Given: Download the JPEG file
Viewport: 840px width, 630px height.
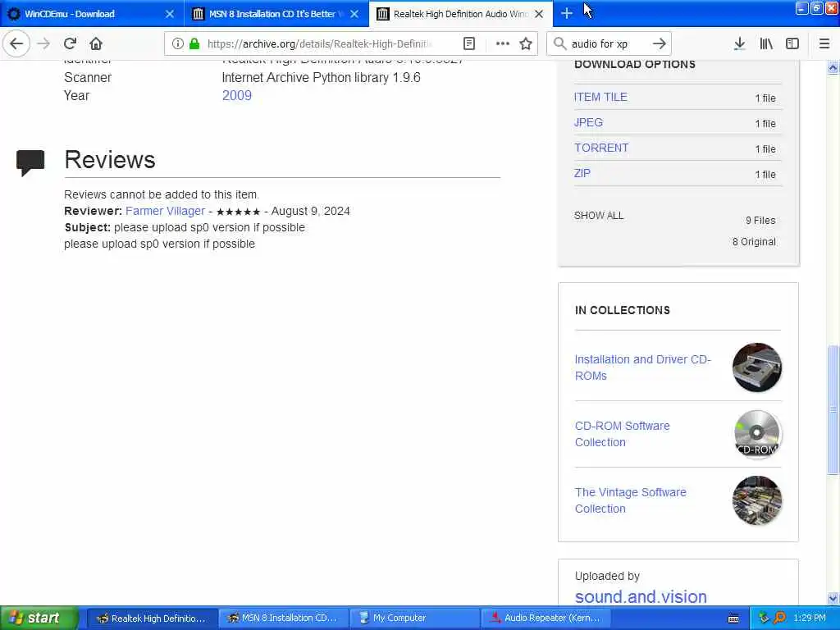Looking at the screenshot, I should (x=588, y=123).
